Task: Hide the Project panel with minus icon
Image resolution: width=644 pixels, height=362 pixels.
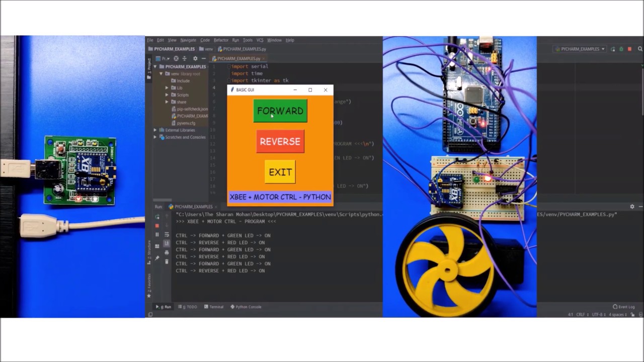Action: coord(203,58)
